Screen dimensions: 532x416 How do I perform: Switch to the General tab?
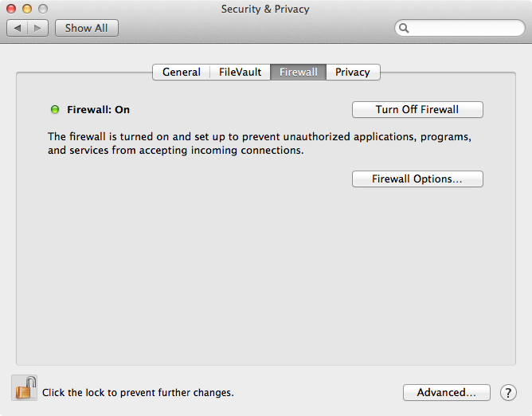(x=182, y=72)
